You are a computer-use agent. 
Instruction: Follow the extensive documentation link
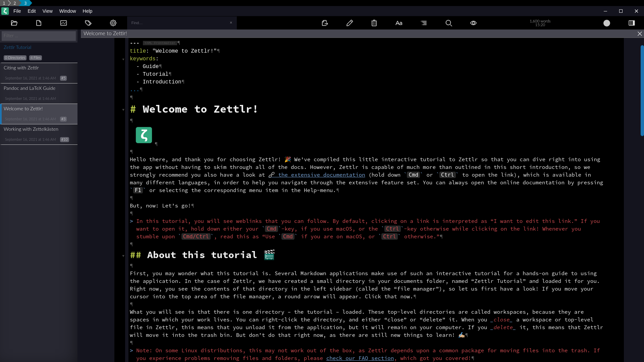coord(321,175)
